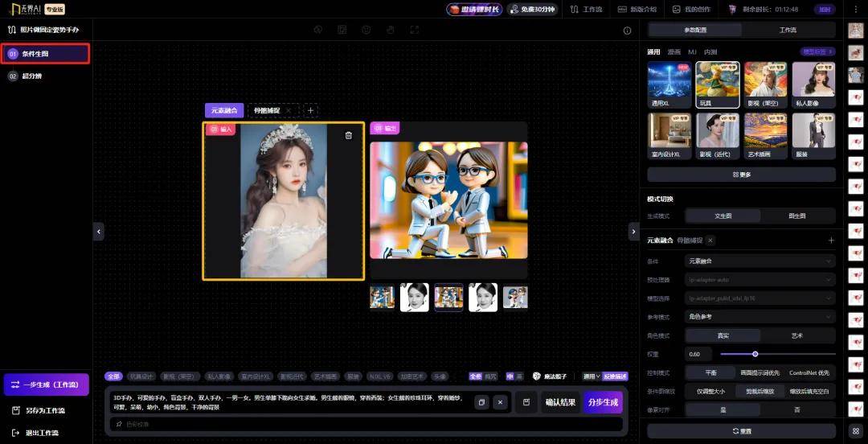The image size is (868, 444).
Task: Select the 漫画 model category tab
Action: point(674,51)
